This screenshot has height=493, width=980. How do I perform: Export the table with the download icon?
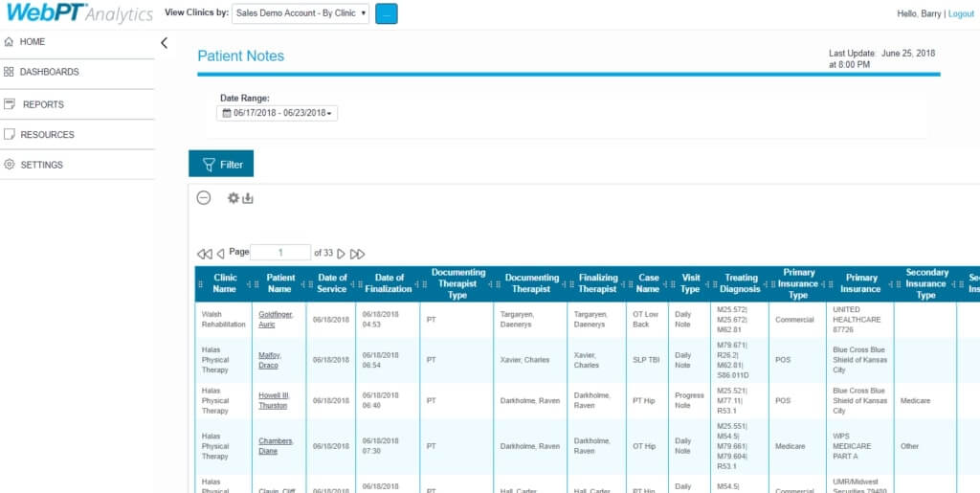pos(248,198)
